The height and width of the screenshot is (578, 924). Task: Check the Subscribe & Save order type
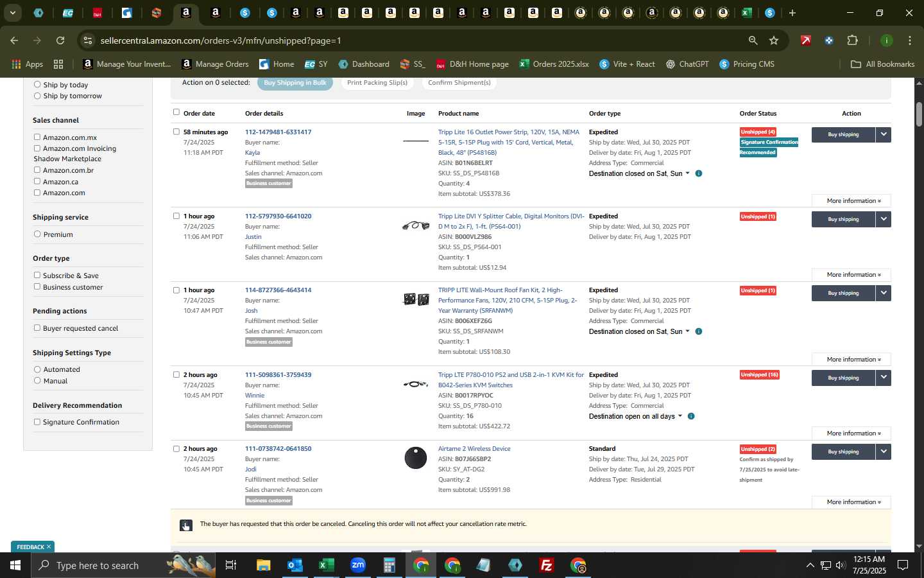(37, 275)
